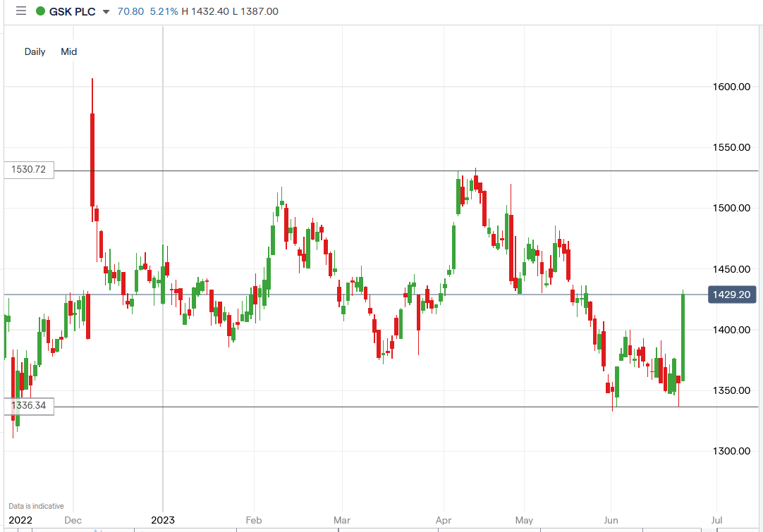Click the Feb time axis label
763x532 pixels.
[x=254, y=520]
